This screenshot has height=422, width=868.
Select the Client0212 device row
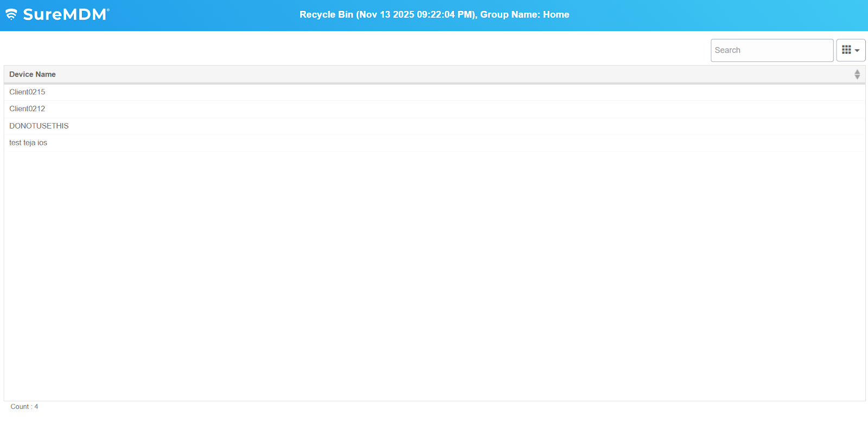point(27,109)
